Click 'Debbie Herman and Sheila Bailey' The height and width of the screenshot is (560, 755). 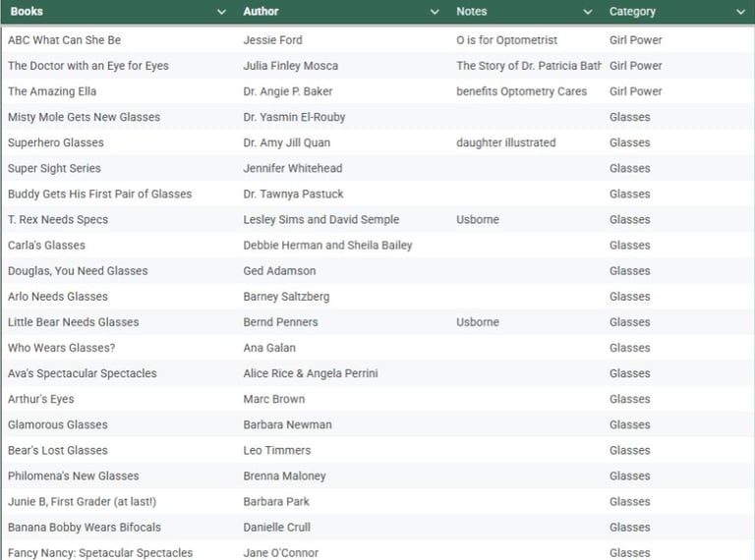[327, 245]
